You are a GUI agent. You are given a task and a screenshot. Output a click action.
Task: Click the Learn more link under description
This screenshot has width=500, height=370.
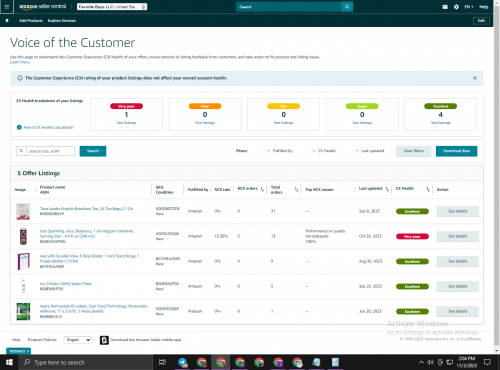pos(20,62)
